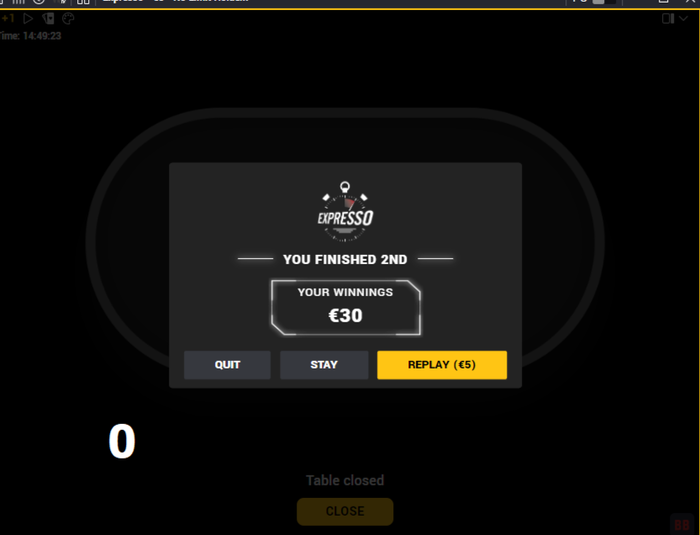700x535 pixels.
Task: Choose Stay at the table
Action: coord(324,365)
